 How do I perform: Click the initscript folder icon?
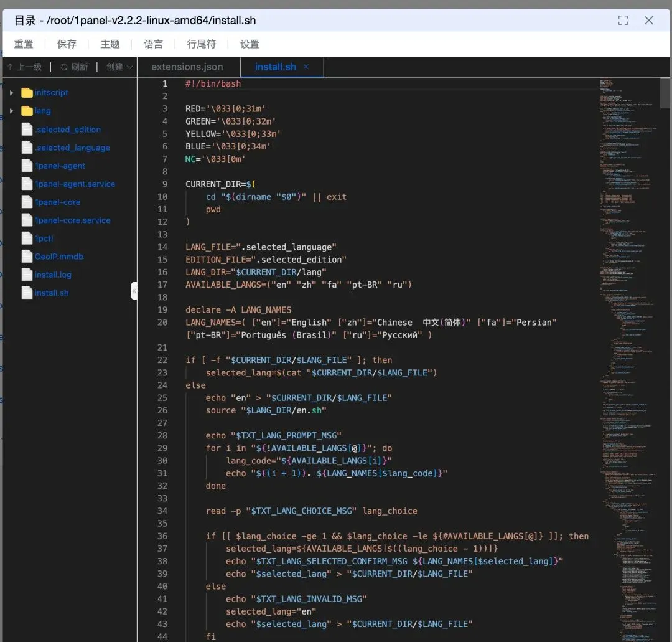point(27,93)
